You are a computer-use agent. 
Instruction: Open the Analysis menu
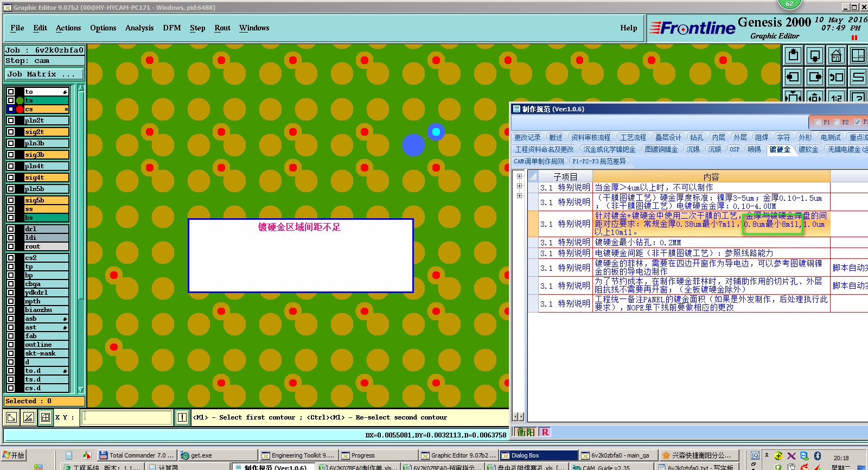(139, 28)
